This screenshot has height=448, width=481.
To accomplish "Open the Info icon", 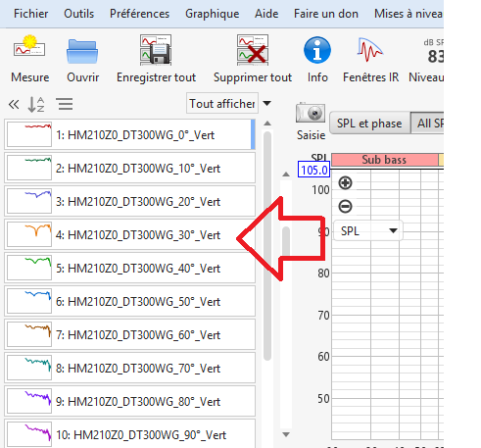I will [x=317, y=50].
